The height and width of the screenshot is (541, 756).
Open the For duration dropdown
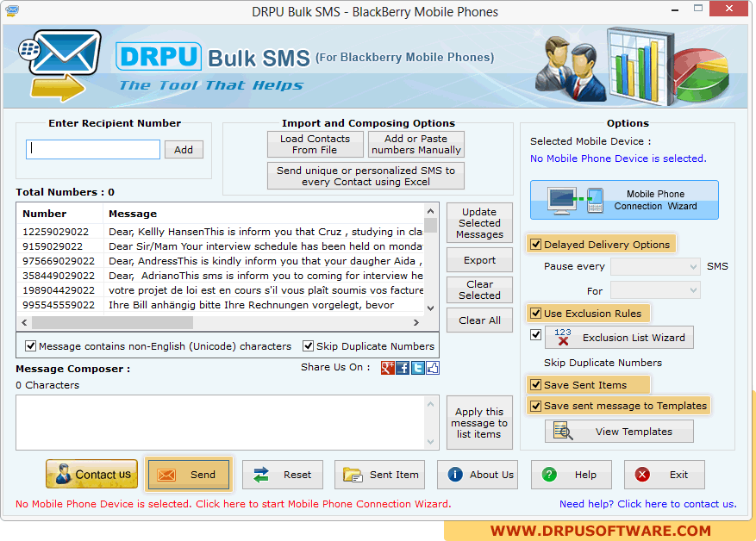pos(655,291)
